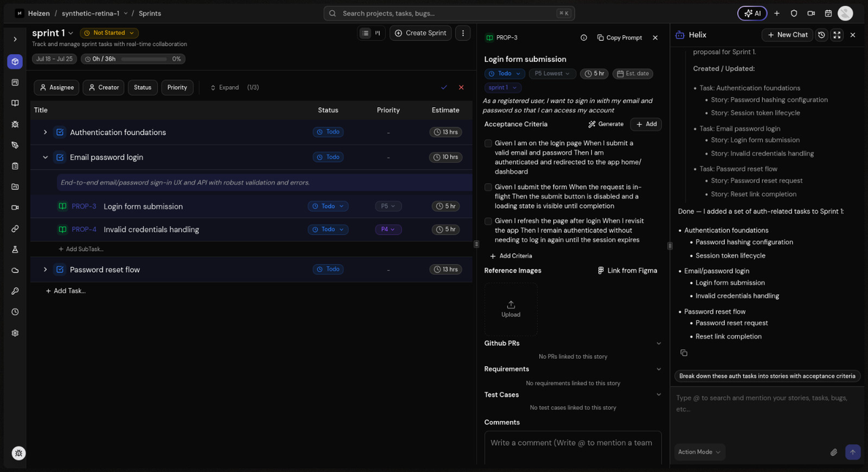Click the Create Sprint button

[x=420, y=33]
